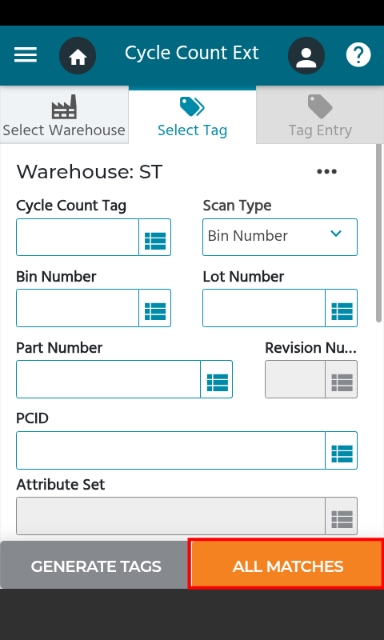384x640 pixels.
Task: Click the Cycle Count Ext title
Action: click(192, 53)
